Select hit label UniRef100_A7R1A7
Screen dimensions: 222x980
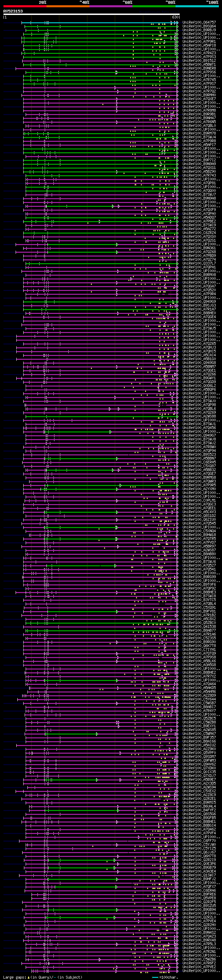pyautogui.click(x=199, y=309)
